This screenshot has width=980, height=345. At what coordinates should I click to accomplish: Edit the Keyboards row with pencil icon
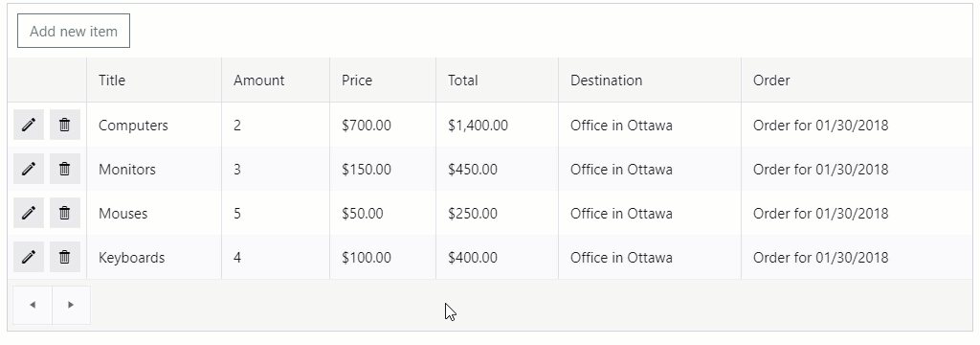pos(29,257)
